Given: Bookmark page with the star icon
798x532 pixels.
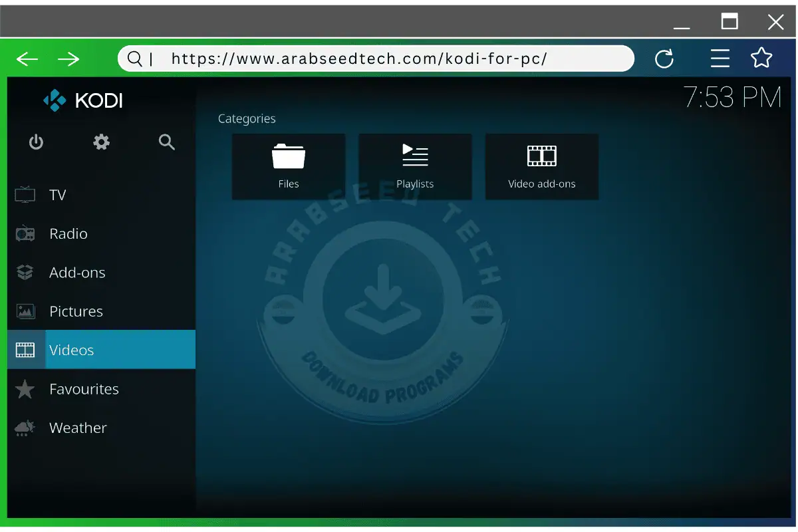Looking at the screenshot, I should pos(761,59).
